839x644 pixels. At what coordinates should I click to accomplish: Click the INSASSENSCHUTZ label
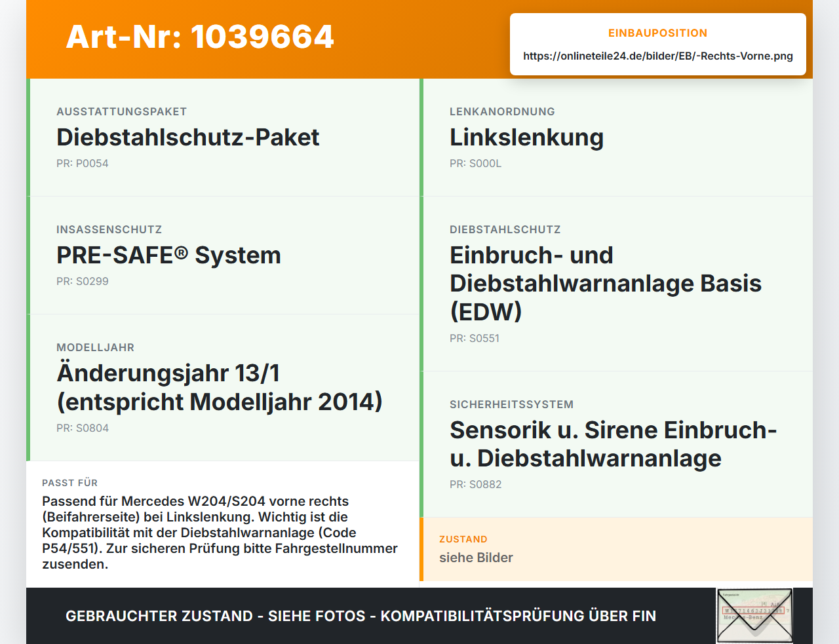point(109,230)
